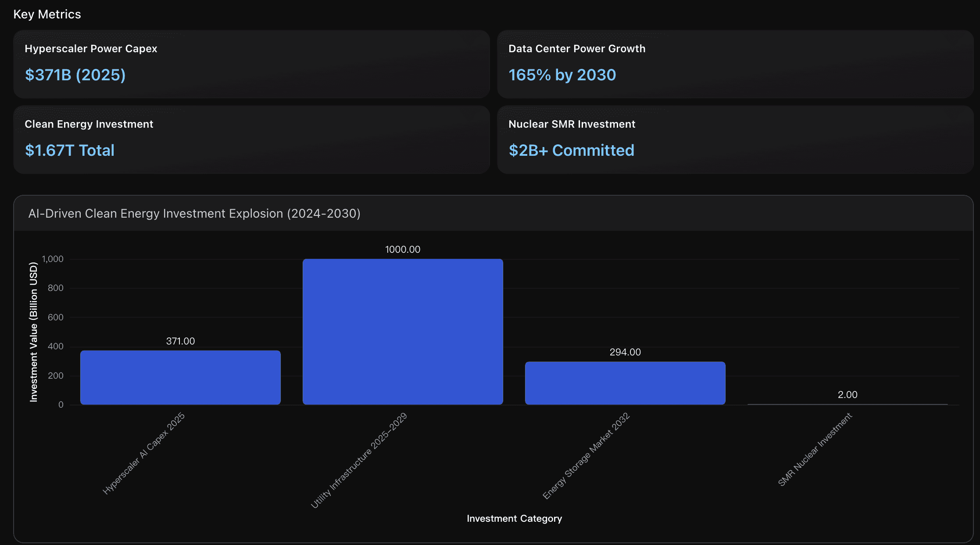Image resolution: width=980 pixels, height=545 pixels.
Task: Click the Energy Storage Market 2032 bar
Action: [625, 383]
